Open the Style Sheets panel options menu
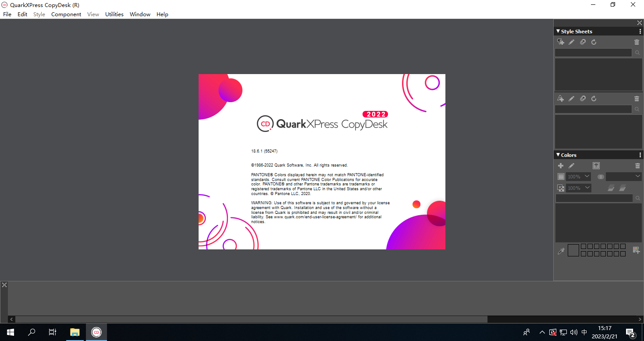This screenshot has height=341, width=644. pyautogui.click(x=640, y=32)
